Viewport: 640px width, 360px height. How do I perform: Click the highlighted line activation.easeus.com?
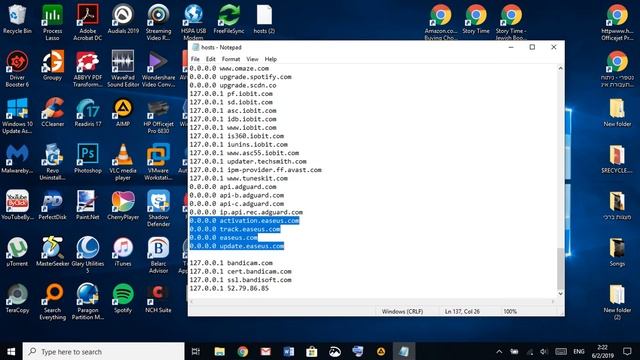pyautogui.click(x=244, y=220)
